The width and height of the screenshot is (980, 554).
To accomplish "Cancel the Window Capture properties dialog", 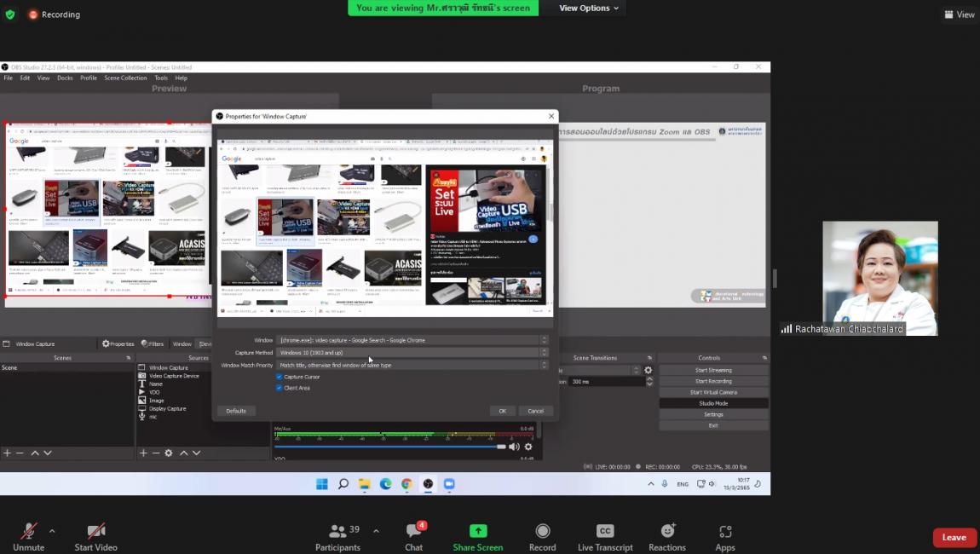I will point(536,411).
